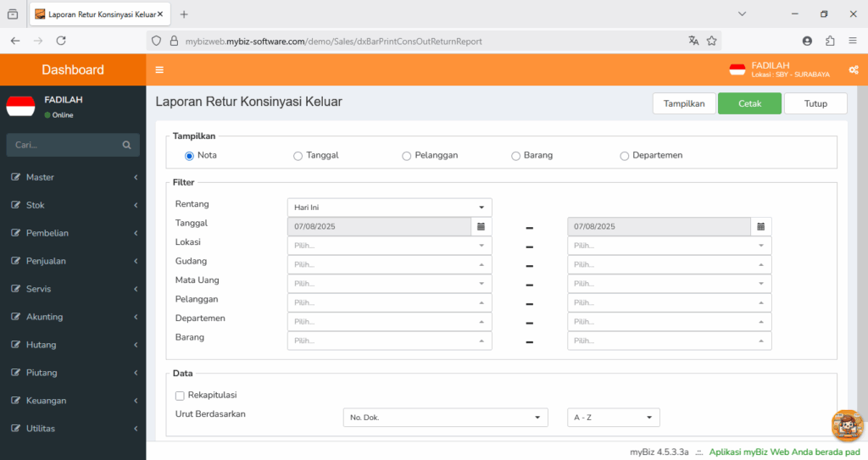Open the first Barang filter dropdown
Image resolution: width=868 pixels, height=460 pixels.
390,341
